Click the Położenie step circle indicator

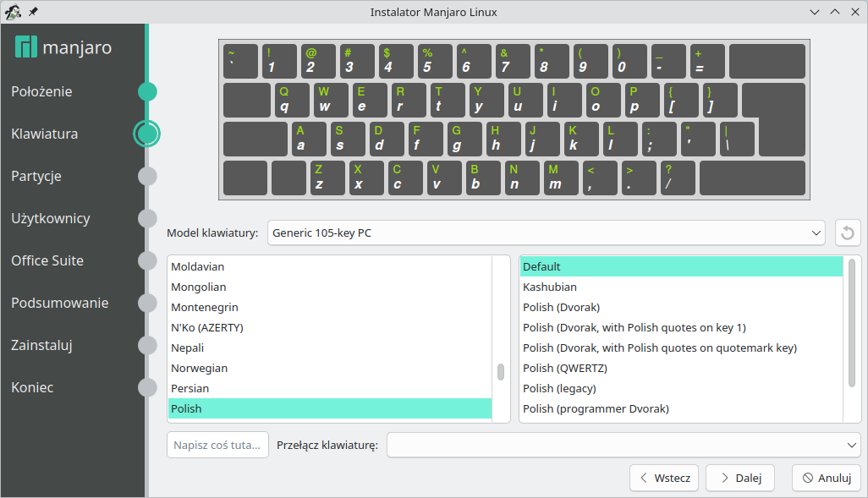tap(147, 91)
